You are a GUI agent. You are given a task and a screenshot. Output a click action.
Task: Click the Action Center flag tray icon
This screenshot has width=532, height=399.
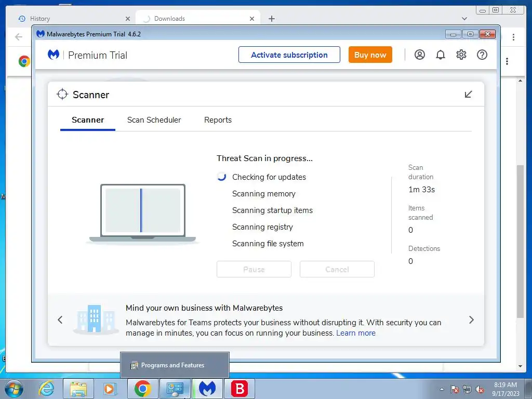coord(455,389)
